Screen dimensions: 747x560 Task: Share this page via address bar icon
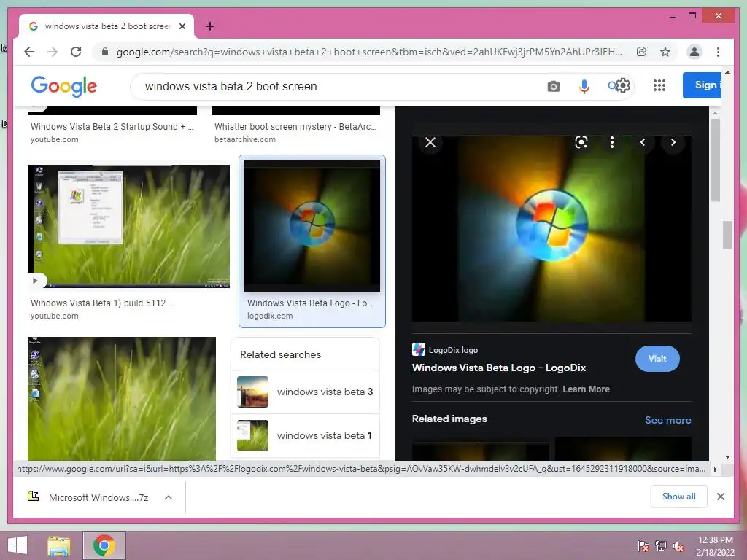point(642,52)
